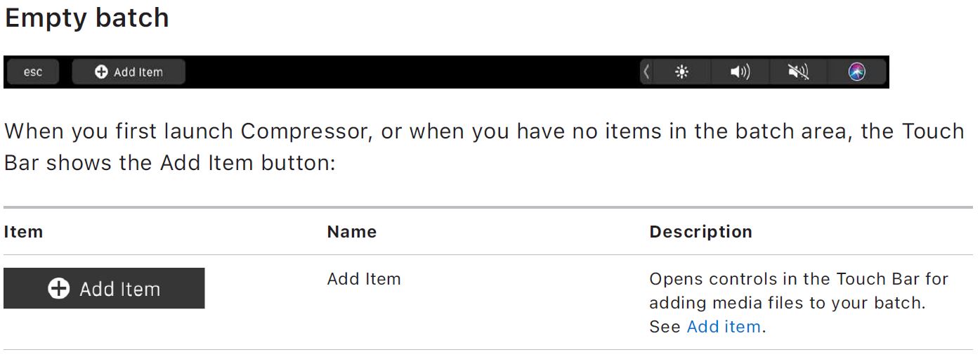Select the "Name" column header
980x357 pixels.
coord(351,232)
